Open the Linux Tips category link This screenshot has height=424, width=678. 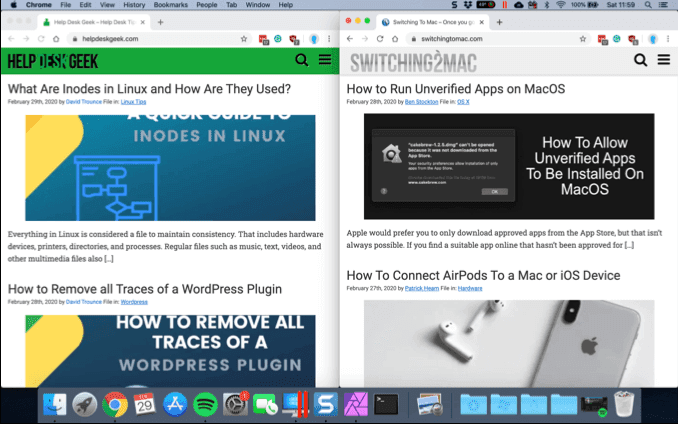tap(133, 102)
